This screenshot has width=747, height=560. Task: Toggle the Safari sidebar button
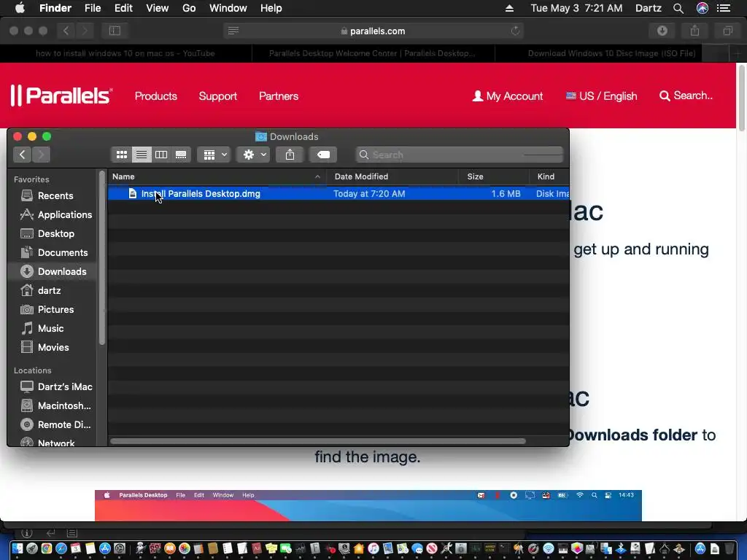115,31
